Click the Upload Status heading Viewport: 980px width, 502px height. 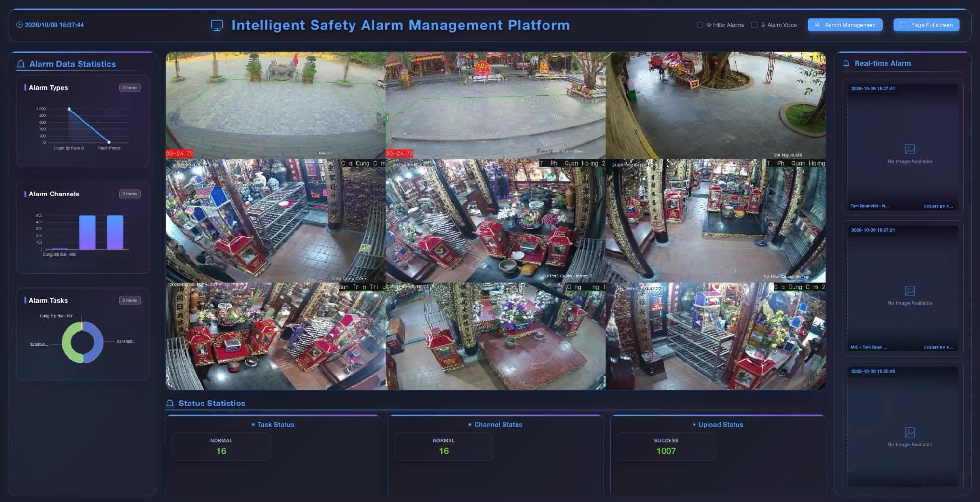[x=721, y=425]
